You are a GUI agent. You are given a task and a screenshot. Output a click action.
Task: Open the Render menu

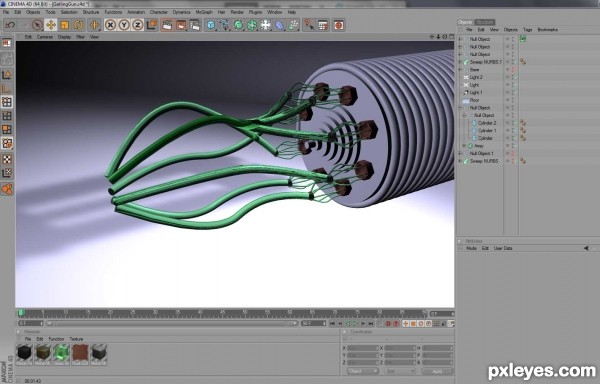(x=237, y=12)
